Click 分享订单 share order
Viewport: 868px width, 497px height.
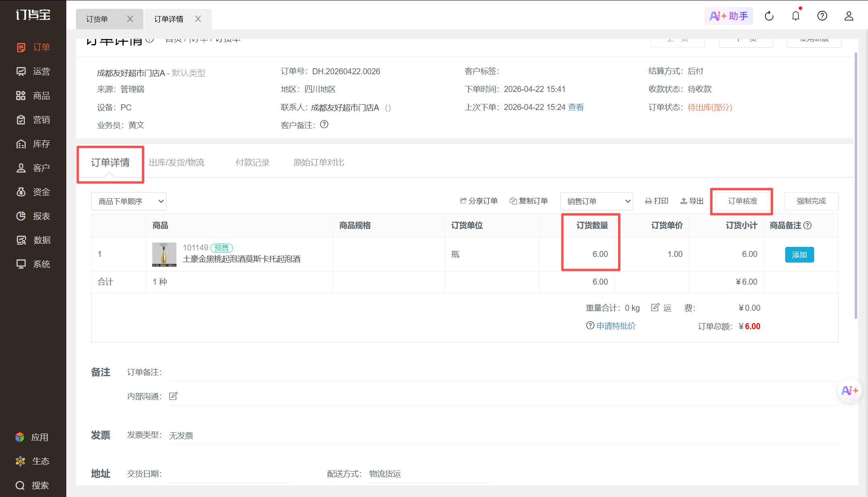479,201
